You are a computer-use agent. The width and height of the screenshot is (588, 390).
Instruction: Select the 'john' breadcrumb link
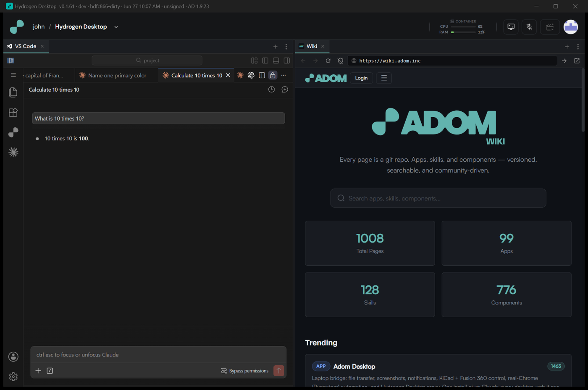pyautogui.click(x=39, y=26)
